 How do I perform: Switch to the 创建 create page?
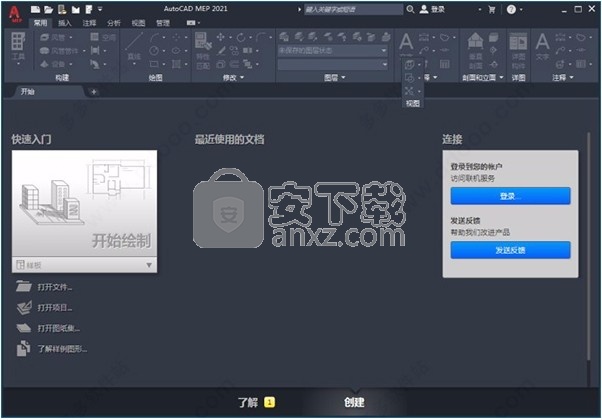click(x=354, y=402)
